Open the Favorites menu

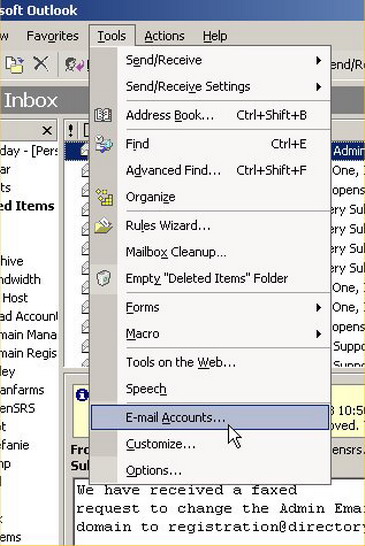(53, 36)
